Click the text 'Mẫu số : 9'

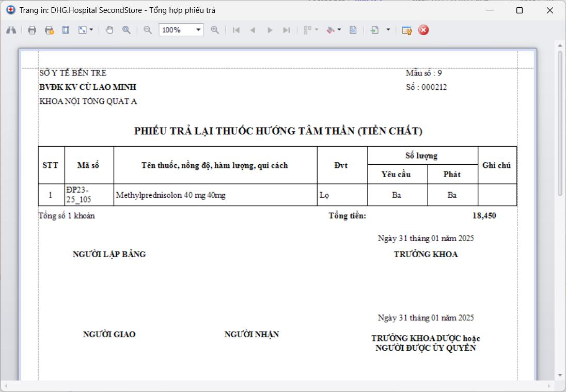pos(424,73)
